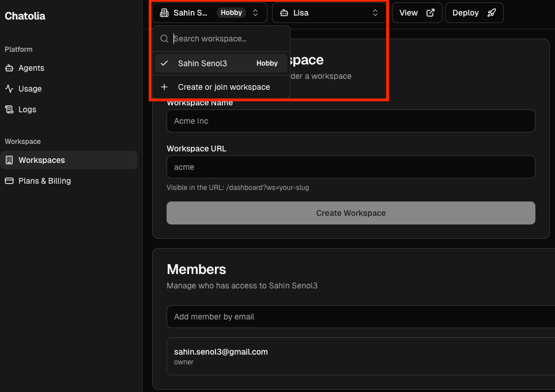Click the Logs scroll icon
The height and width of the screenshot is (392, 555).
pyautogui.click(x=9, y=109)
